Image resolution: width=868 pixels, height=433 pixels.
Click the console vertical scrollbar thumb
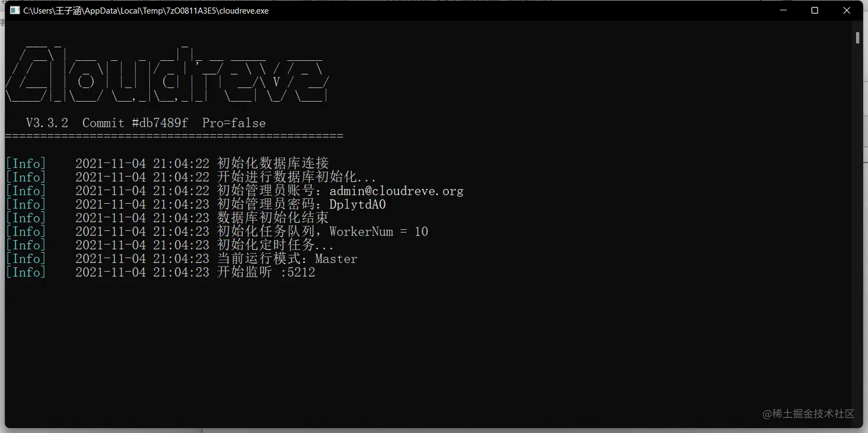tap(858, 37)
